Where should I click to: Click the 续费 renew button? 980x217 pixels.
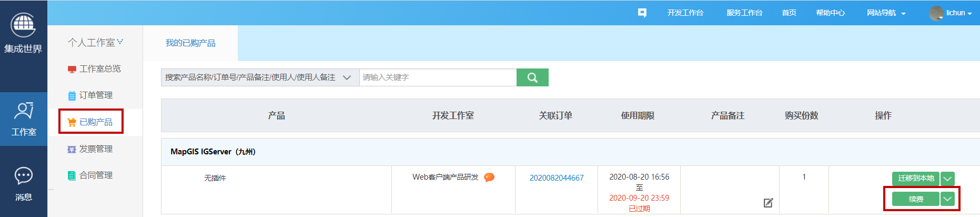click(x=915, y=199)
